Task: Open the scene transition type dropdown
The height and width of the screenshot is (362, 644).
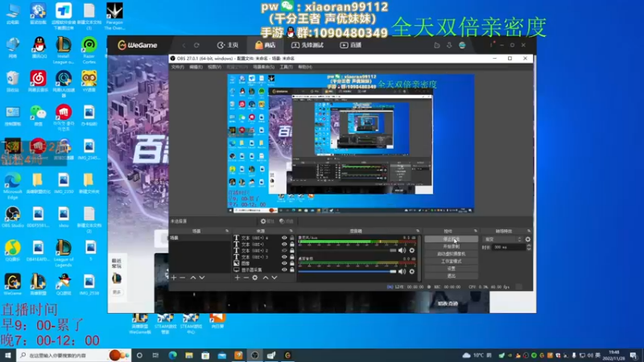Action: [x=502, y=239]
